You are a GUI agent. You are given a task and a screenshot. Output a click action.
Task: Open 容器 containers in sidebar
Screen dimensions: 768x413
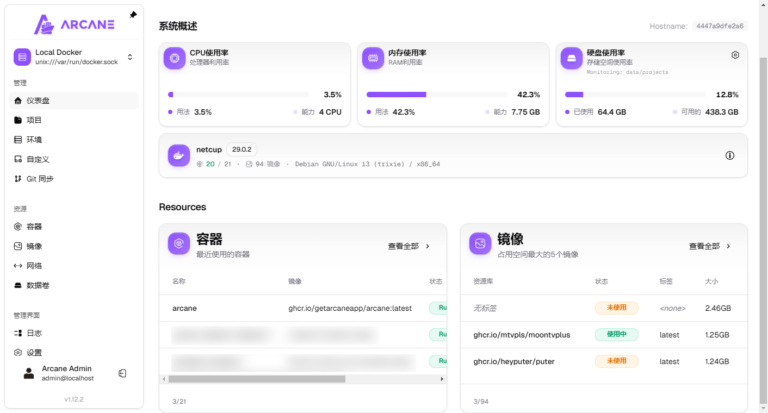point(74,226)
